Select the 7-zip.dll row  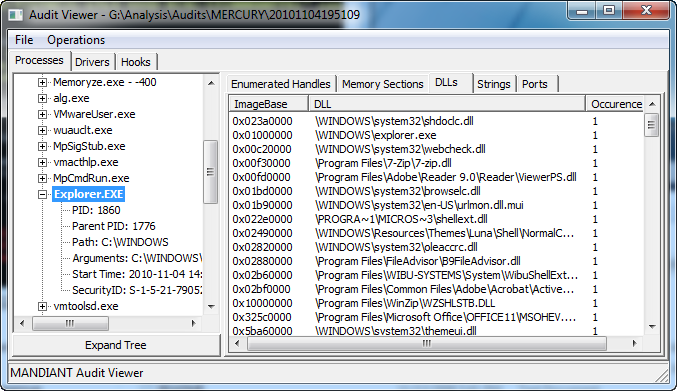click(x=436, y=163)
